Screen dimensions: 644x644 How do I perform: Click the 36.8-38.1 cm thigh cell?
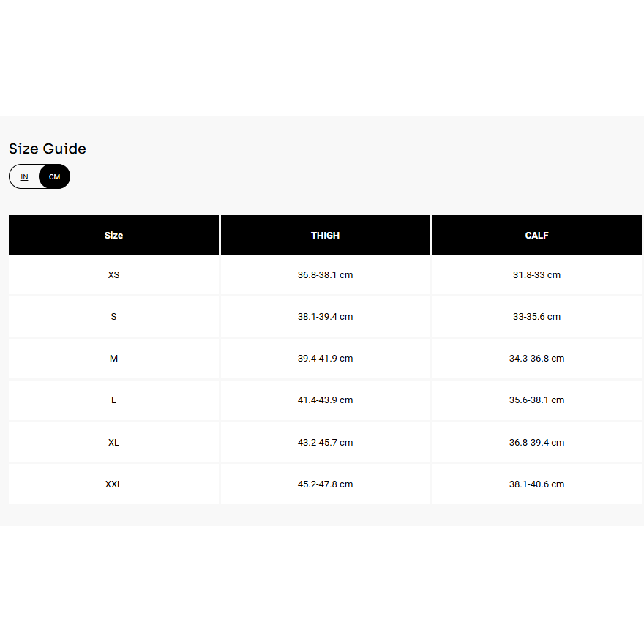[325, 275]
